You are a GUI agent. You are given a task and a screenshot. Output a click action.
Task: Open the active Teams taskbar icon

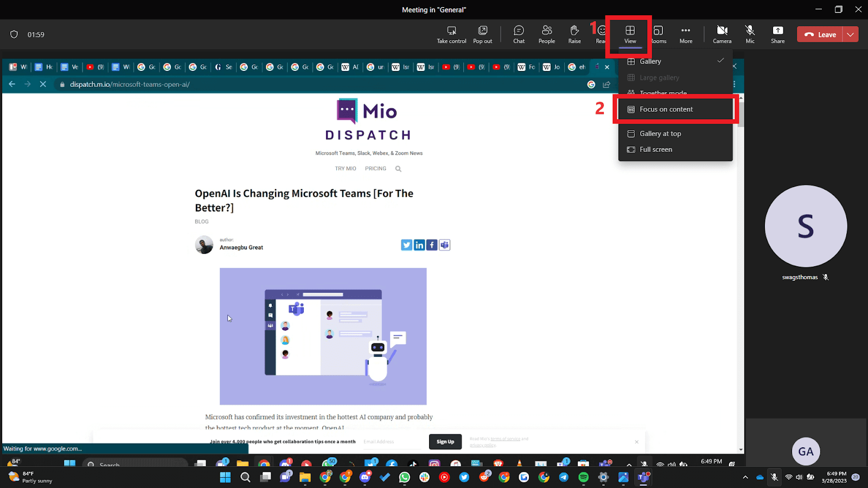tap(643, 477)
